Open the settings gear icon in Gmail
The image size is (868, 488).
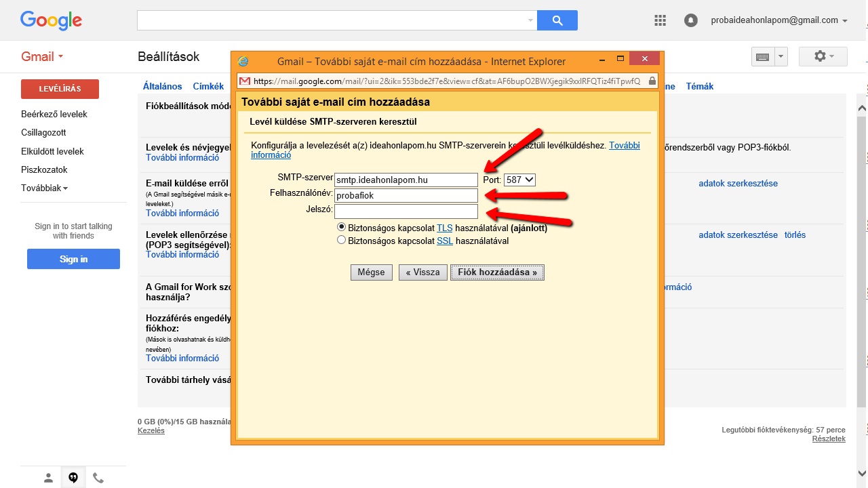(x=823, y=57)
